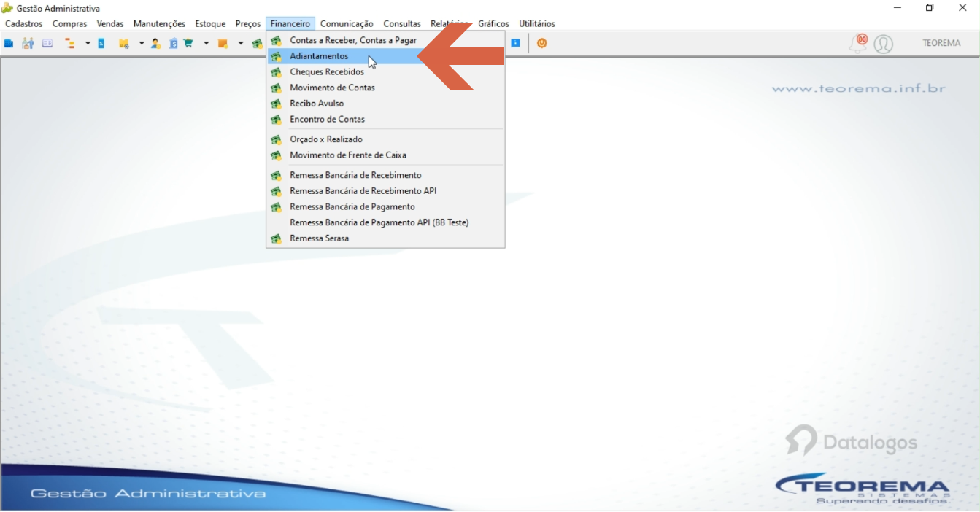Click the TEOREMA user name label
This screenshot has height=512, width=980.
941,43
